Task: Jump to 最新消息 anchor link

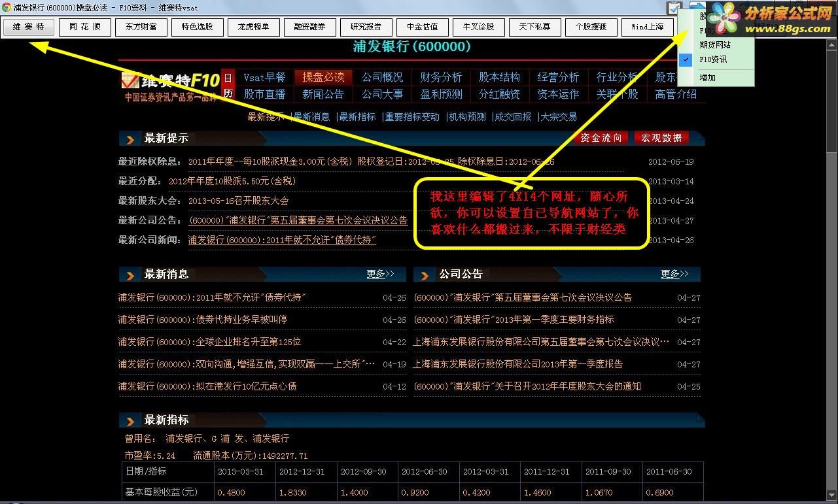Action: 311,117
